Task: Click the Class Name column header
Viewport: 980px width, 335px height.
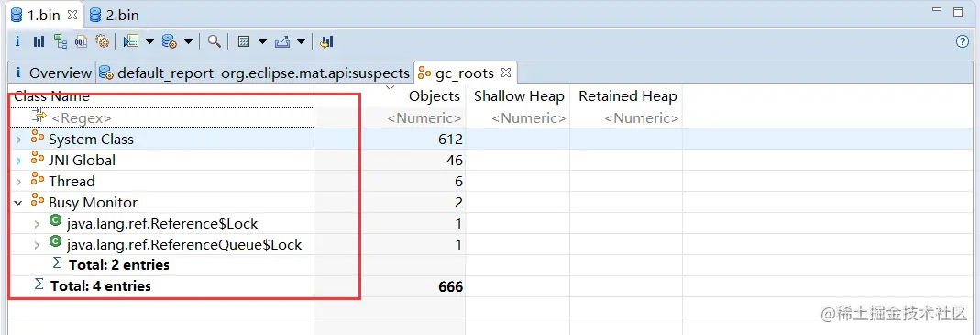Action: tap(52, 95)
